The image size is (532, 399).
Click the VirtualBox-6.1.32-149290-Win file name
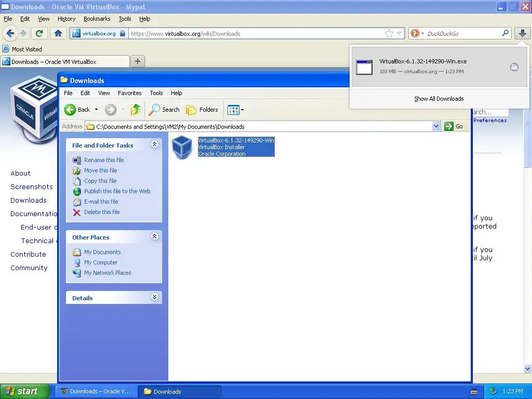236,140
